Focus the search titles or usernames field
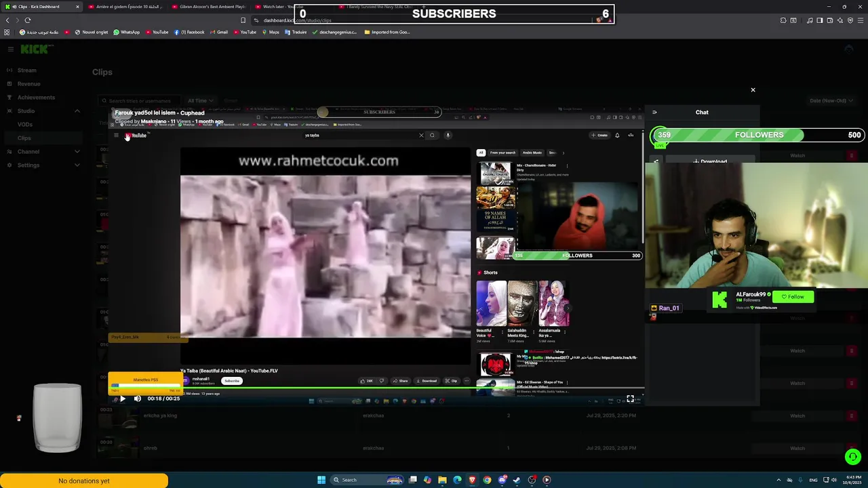This screenshot has width=868, height=488. [140, 101]
